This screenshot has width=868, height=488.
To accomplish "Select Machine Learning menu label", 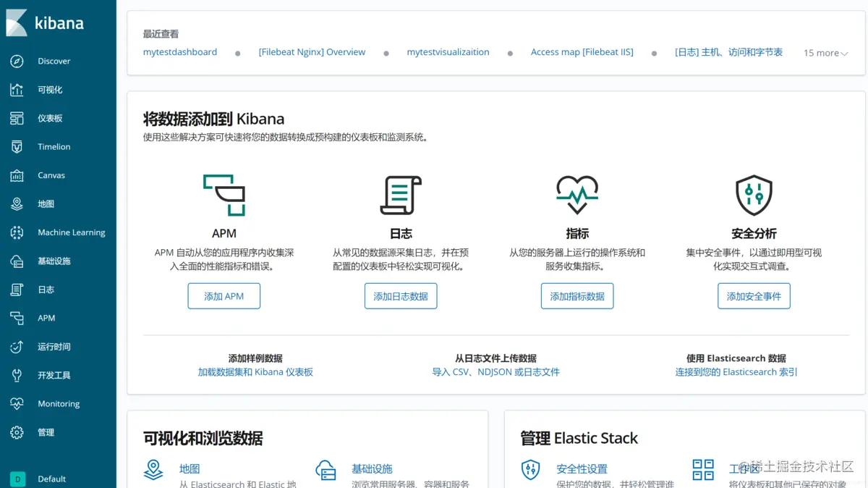I will (72, 232).
